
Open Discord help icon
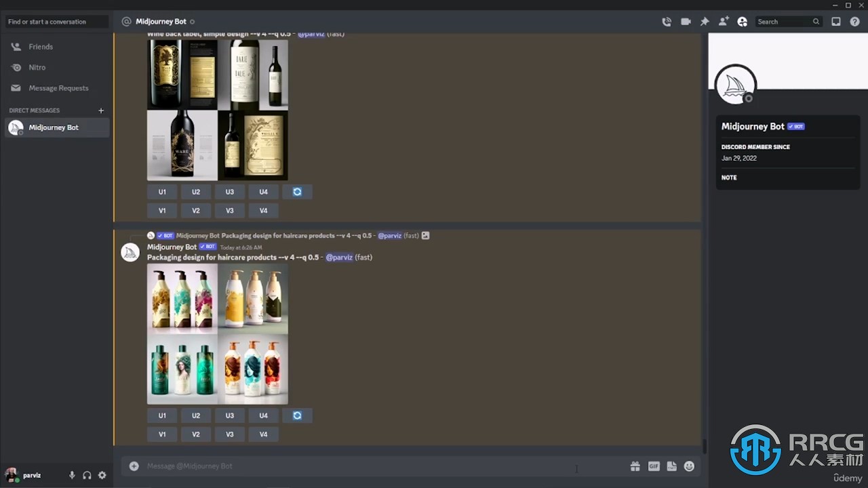(854, 22)
